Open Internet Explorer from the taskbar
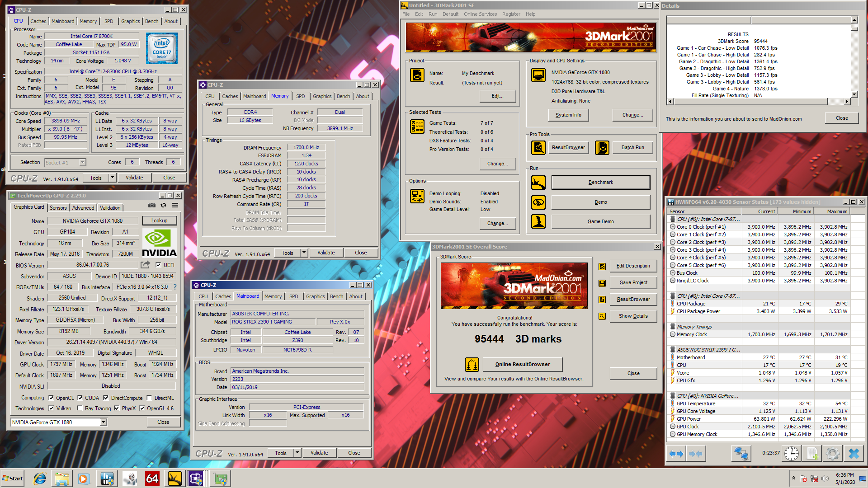 point(40,479)
